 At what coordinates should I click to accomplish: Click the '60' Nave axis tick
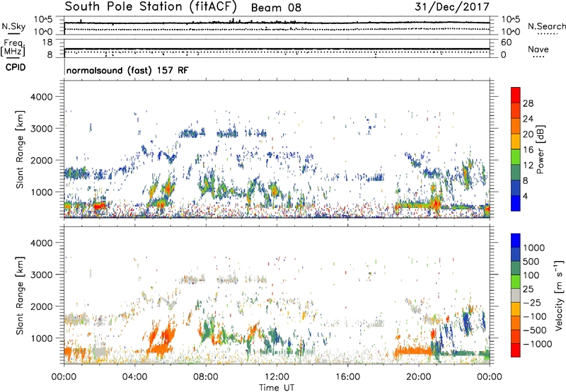point(506,42)
